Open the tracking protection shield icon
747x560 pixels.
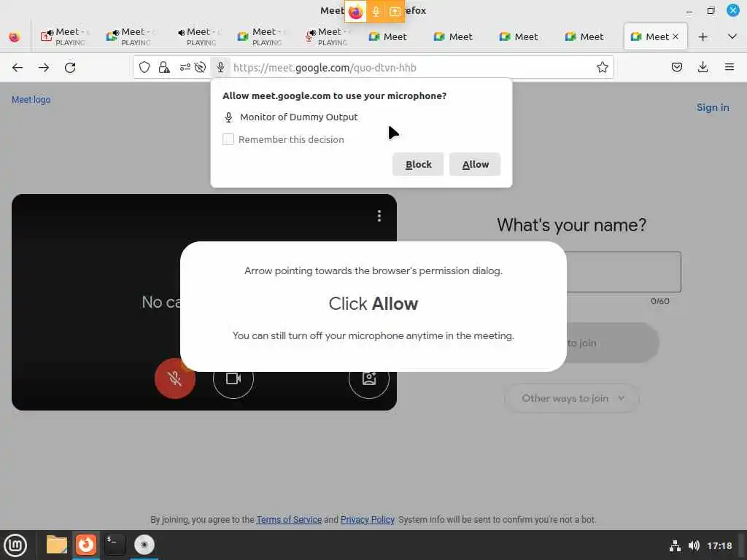(144, 67)
